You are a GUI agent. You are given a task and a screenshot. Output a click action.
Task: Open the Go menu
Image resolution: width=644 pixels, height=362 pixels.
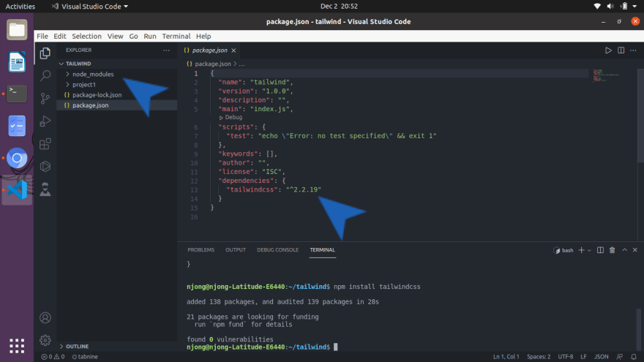coord(133,36)
